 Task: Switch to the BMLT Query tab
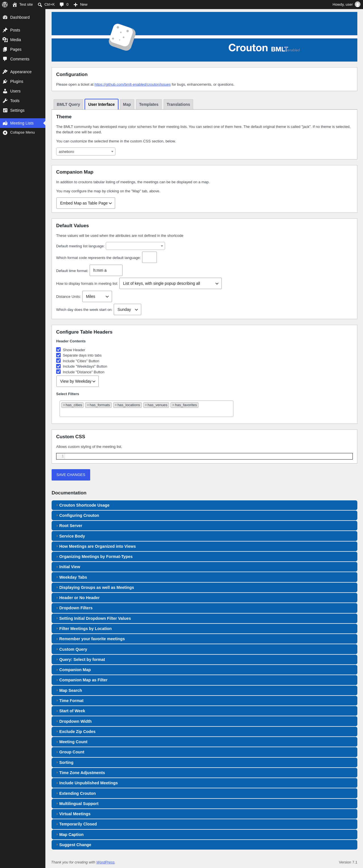pos(68,104)
